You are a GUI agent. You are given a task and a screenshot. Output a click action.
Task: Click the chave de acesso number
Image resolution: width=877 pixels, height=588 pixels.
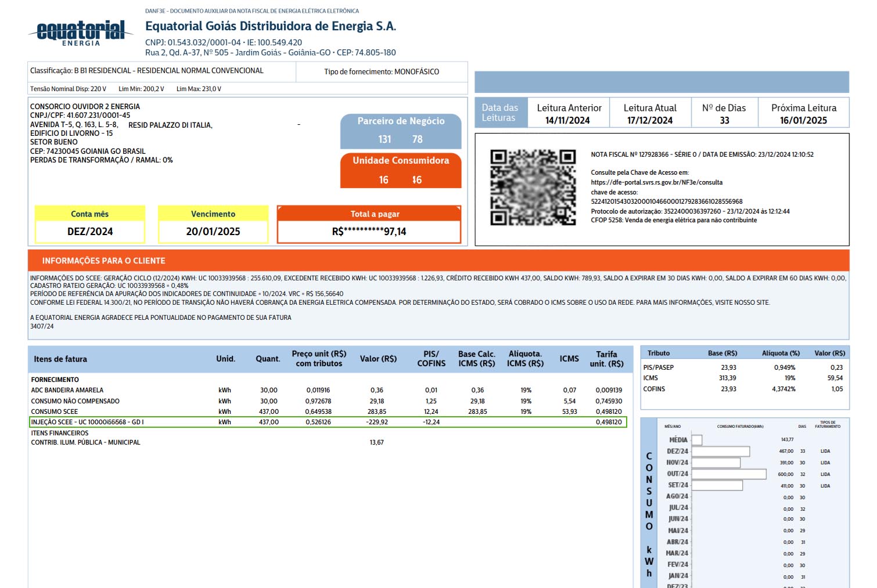(x=666, y=201)
